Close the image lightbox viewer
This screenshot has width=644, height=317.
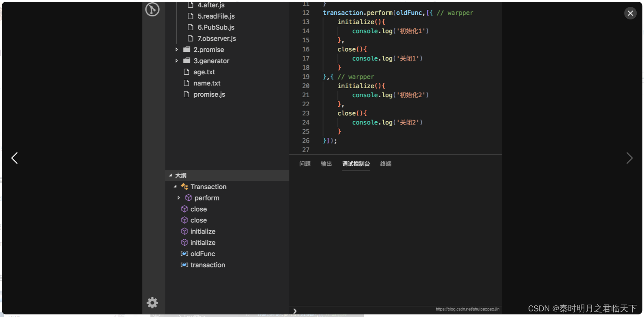click(630, 13)
